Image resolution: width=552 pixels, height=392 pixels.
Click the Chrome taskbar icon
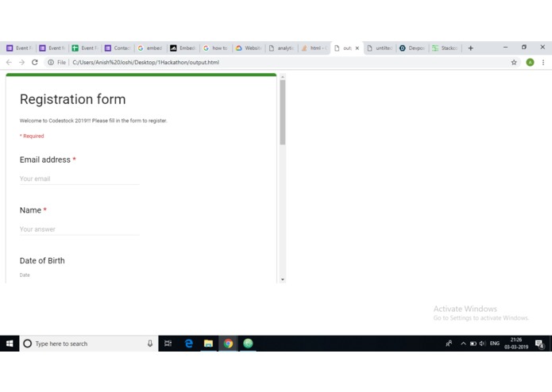[x=228, y=344]
